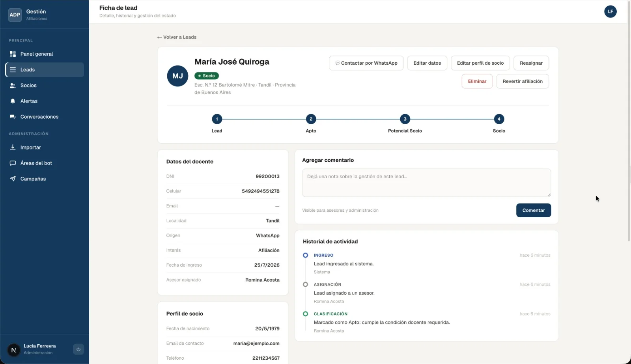Click the maria@ejemplo.com email value

[x=256, y=343]
